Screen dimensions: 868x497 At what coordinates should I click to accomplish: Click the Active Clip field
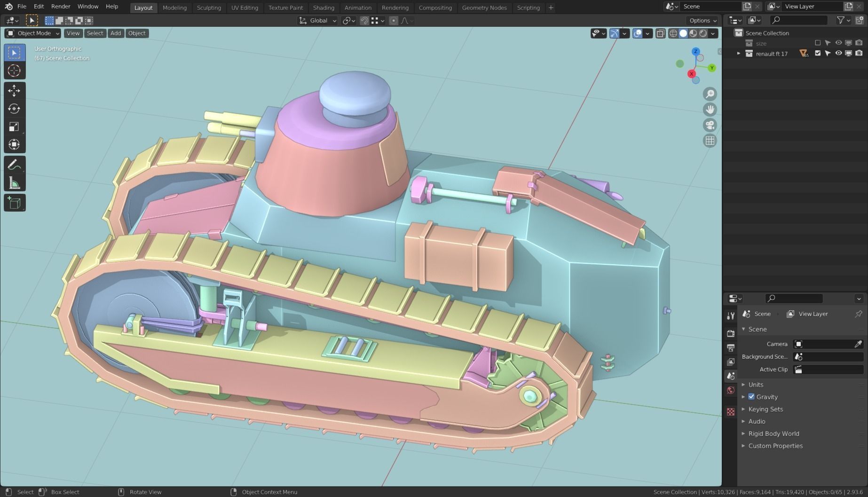pos(829,370)
